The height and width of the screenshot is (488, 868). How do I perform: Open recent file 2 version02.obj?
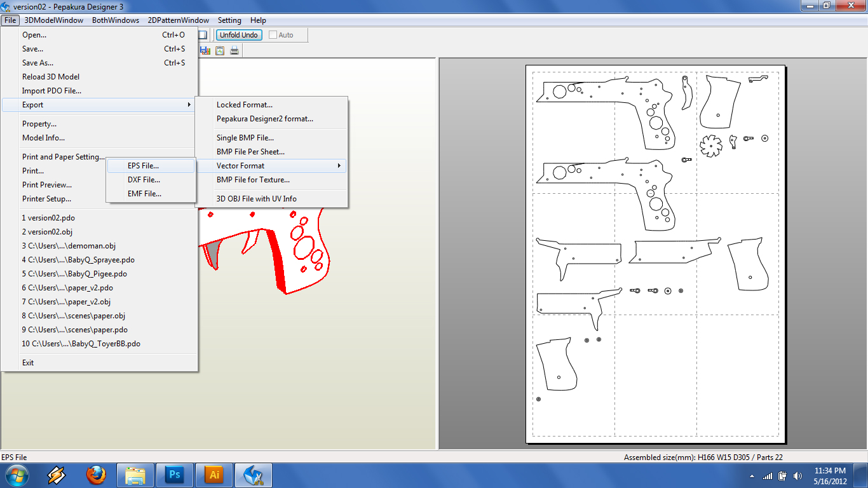click(x=99, y=232)
